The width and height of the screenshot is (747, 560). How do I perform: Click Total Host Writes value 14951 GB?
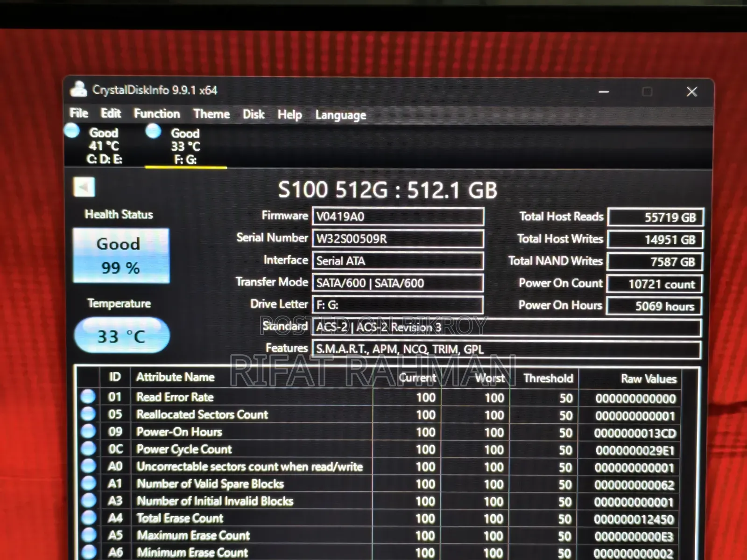[655, 239]
